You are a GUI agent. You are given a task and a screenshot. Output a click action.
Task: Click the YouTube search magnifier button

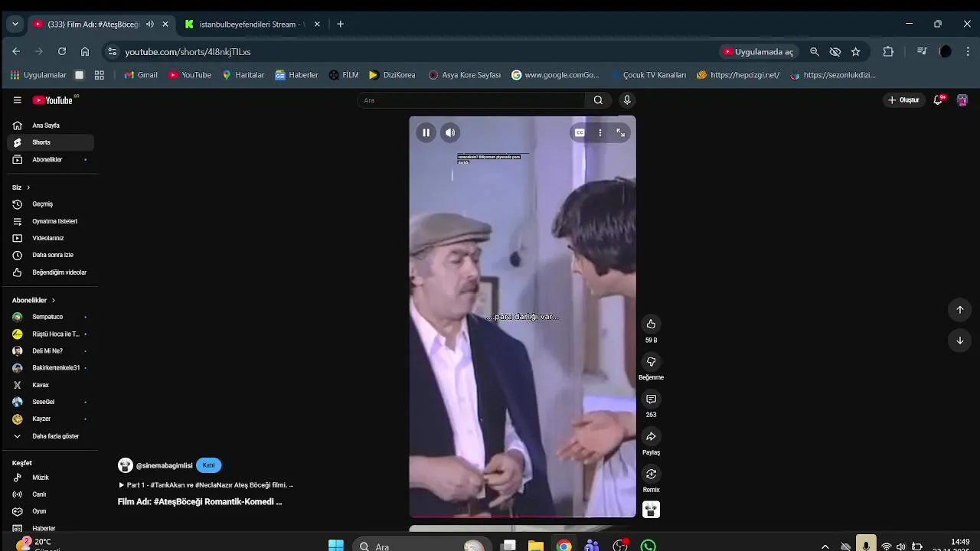coord(598,100)
